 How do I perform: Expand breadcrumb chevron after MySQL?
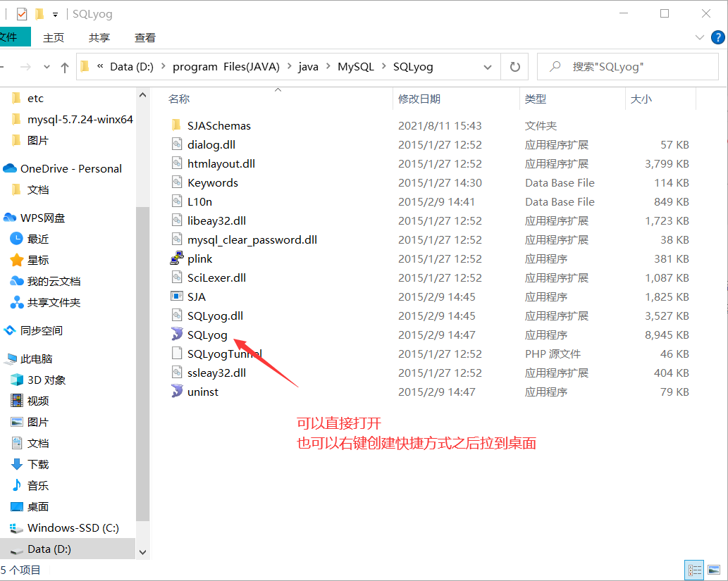(383, 67)
